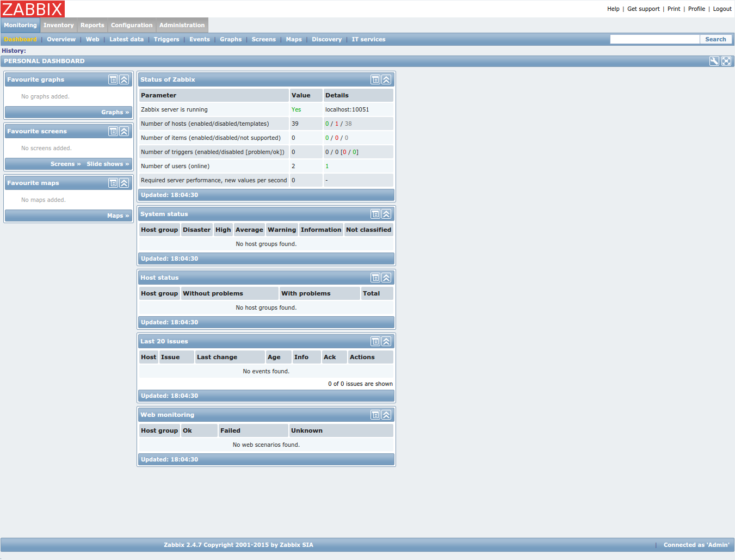The image size is (735, 560).
Task: Follow the Graphs » link
Action: tap(115, 112)
